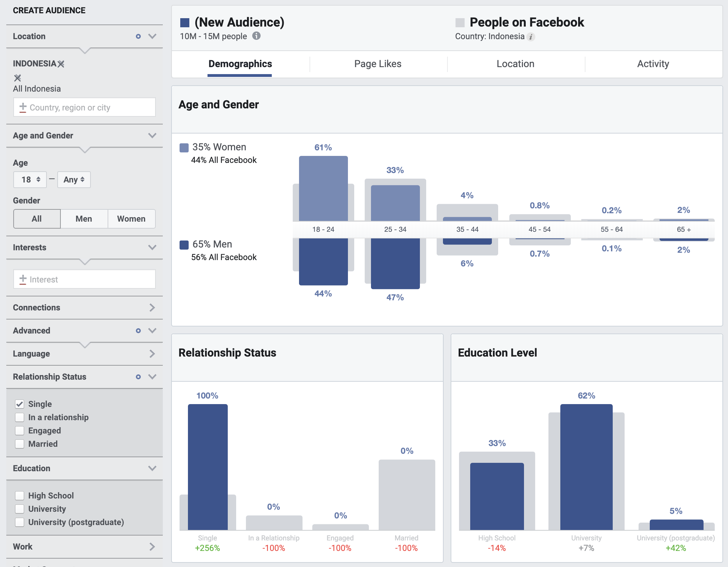Open the Activity tab
Viewport: 728px width, 567px height.
click(653, 64)
